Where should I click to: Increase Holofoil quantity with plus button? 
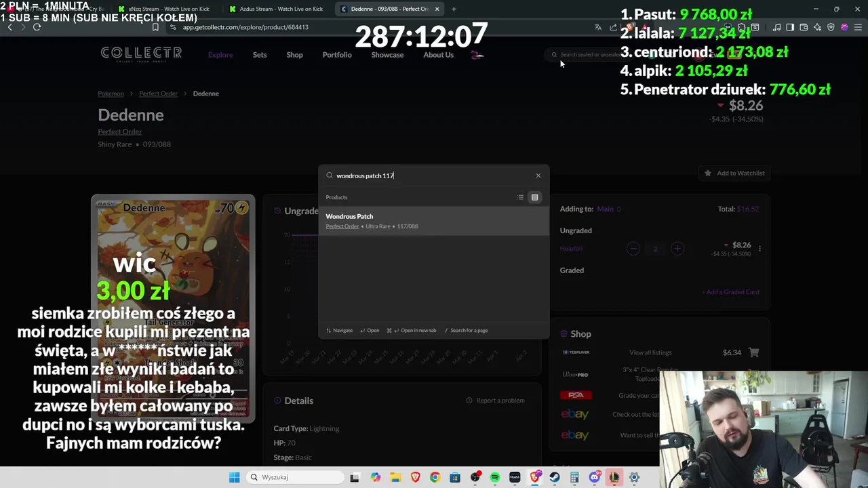[x=677, y=249]
